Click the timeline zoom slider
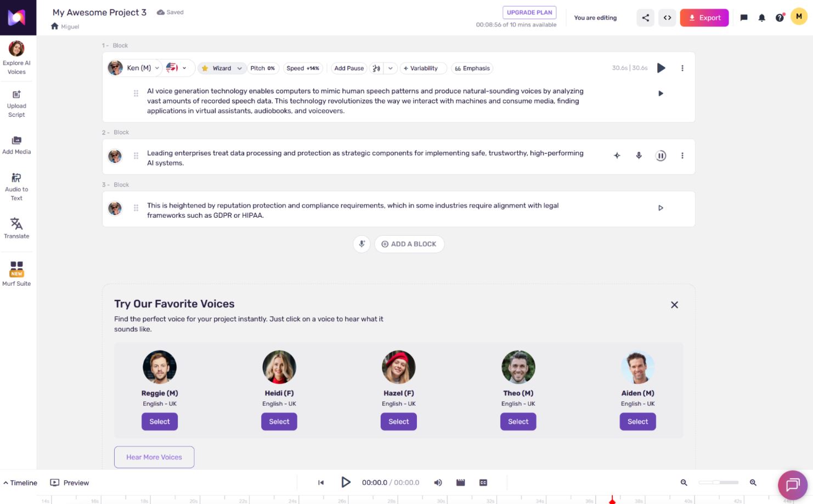The height and width of the screenshot is (504, 813). coord(718,483)
